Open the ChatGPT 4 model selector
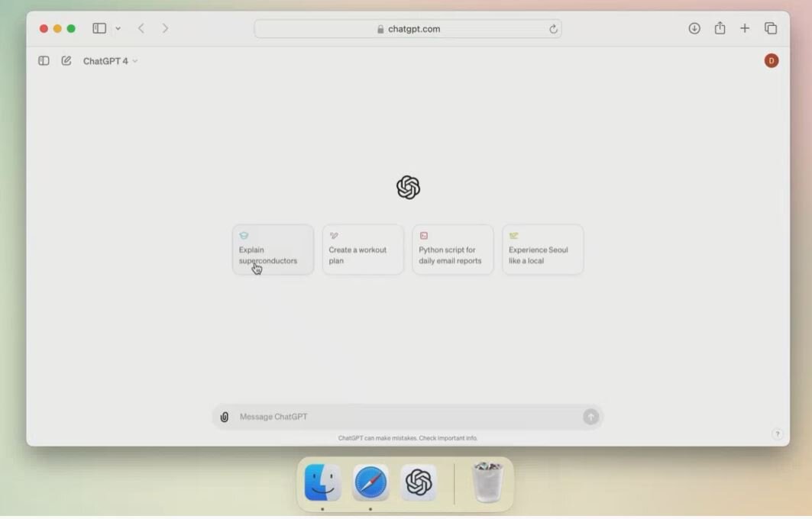 pyautogui.click(x=110, y=61)
